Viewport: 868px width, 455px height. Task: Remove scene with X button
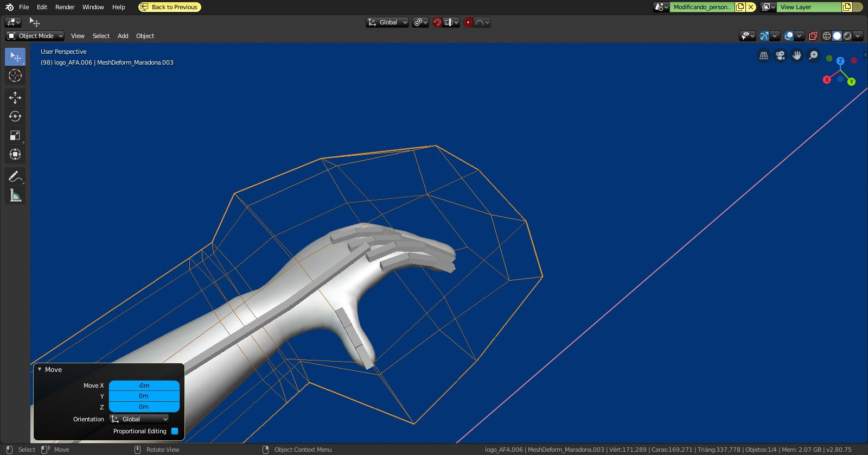751,7
